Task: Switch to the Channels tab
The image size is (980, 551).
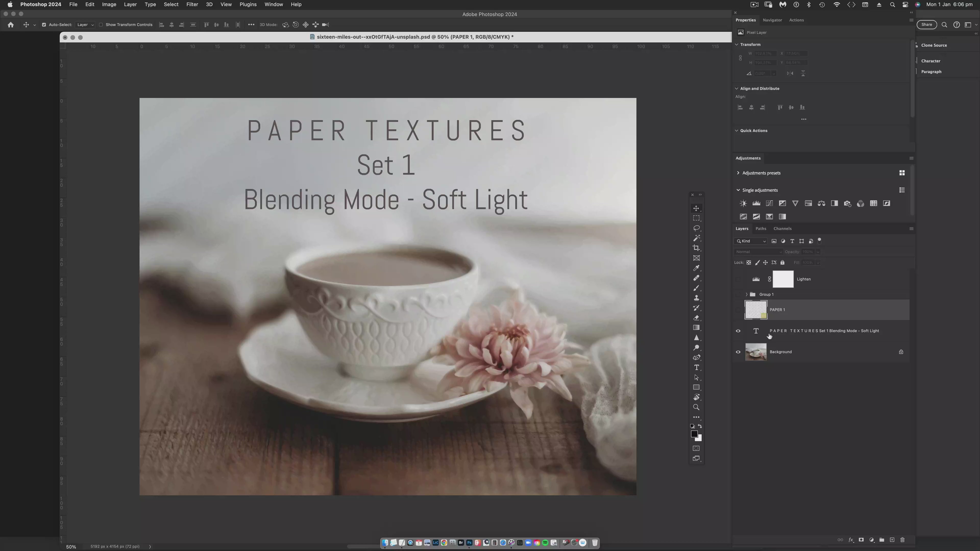Action: coord(782,229)
